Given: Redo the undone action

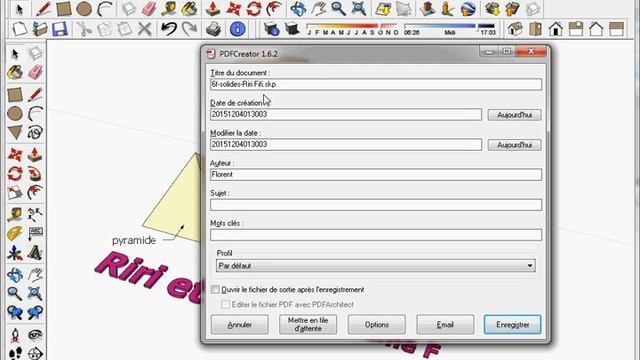Looking at the screenshot, I should coord(189,29).
